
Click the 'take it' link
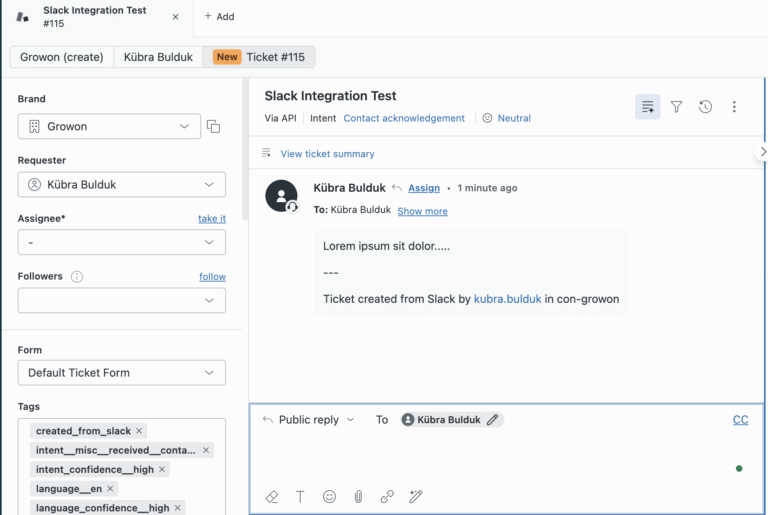(x=212, y=219)
